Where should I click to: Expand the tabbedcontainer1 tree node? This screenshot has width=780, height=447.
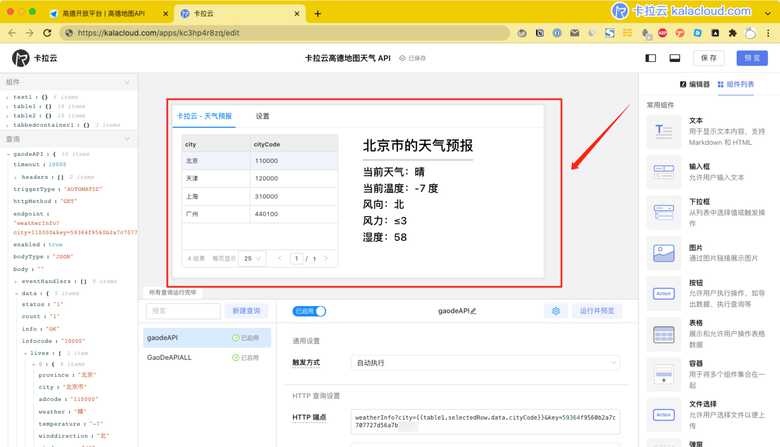(x=7, y=125)
